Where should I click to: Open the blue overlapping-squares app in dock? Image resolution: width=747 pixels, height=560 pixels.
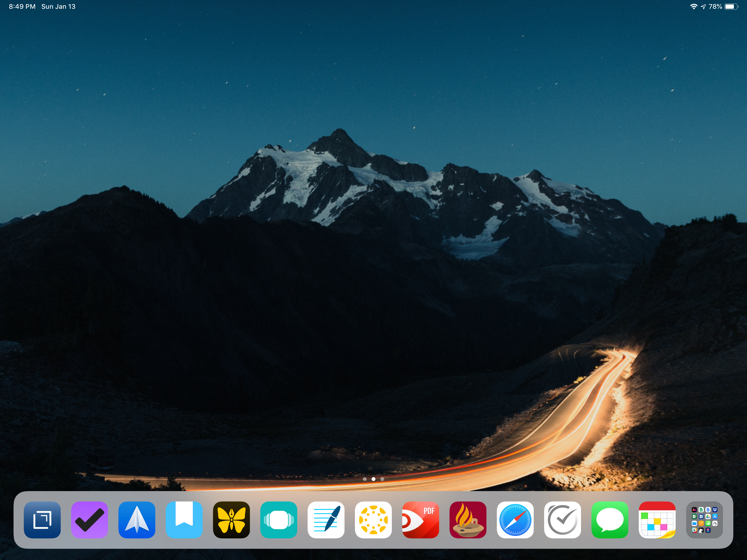pyautogui.click(x=42, y=520)
